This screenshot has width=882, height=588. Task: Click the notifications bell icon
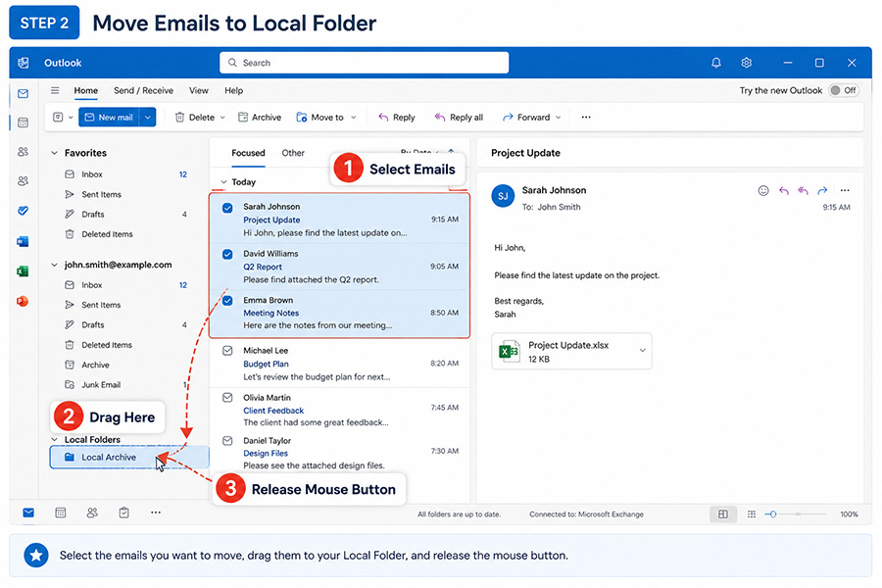pyautogui.click(x=716, y=63)
